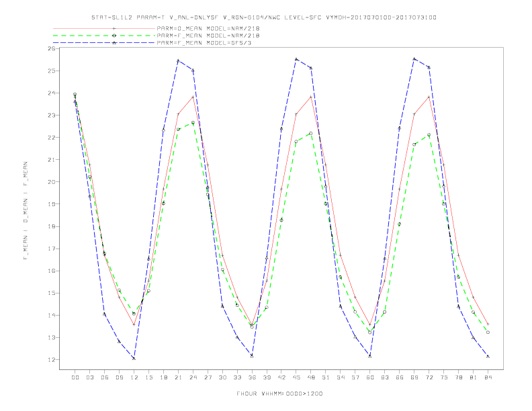Click the vertical y-axis title F_MEAN O_MEAN F_MEAN
The image size is (532, 411).
pos(26,211)
